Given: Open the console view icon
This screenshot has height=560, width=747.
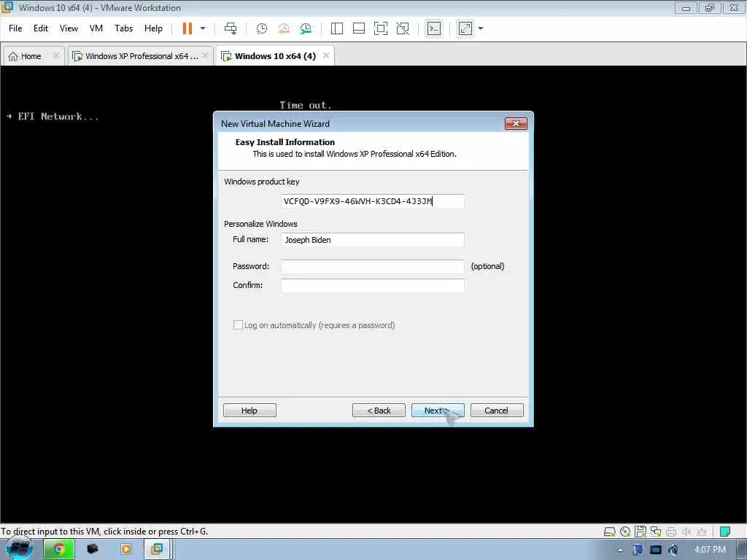Looking at the screenshot, I should (x=433, y=28).
